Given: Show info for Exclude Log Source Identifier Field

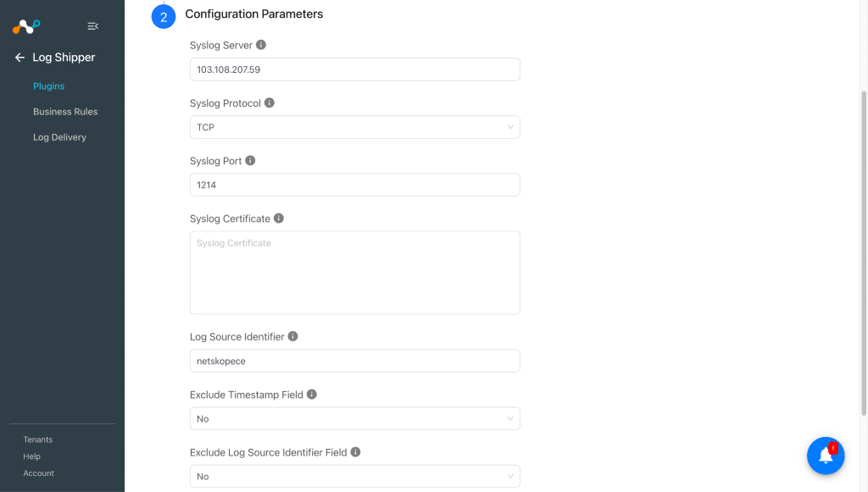Looking at the screenshot, I should tap(355, 451).
